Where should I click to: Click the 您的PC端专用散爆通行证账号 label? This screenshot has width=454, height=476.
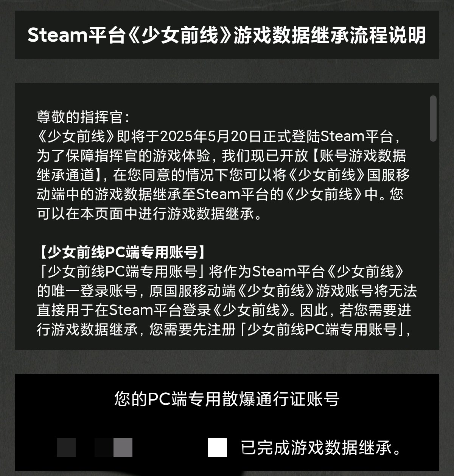click(x=227, y=399)
